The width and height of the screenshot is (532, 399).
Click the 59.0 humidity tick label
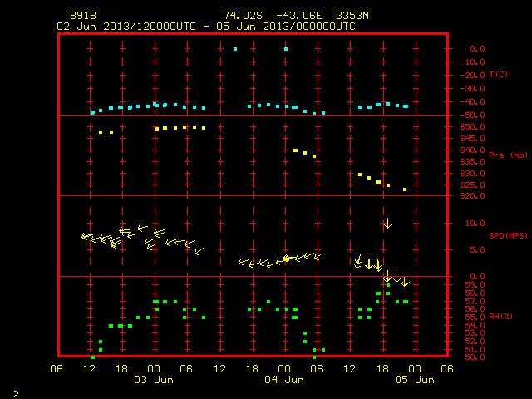click(475, 284)
